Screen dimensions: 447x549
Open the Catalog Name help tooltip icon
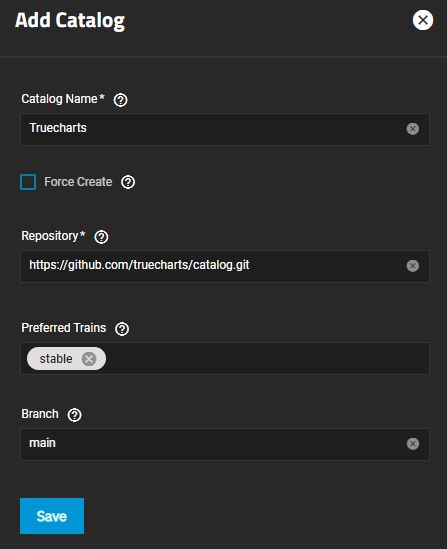(120, 100)
